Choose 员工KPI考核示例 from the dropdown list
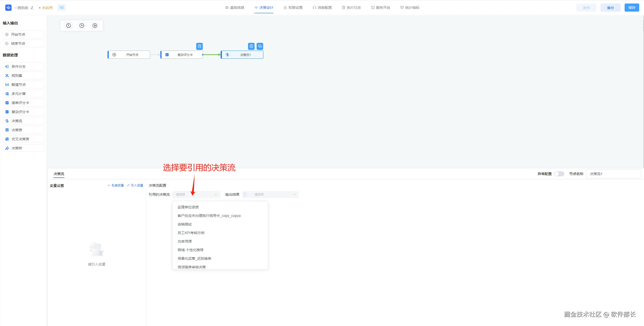644x326 pixels. (191, 233)
